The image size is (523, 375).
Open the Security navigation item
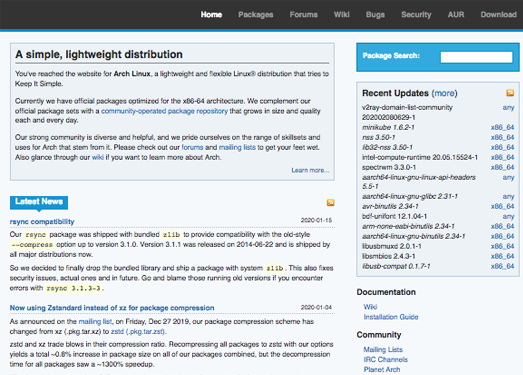point(416,15)
